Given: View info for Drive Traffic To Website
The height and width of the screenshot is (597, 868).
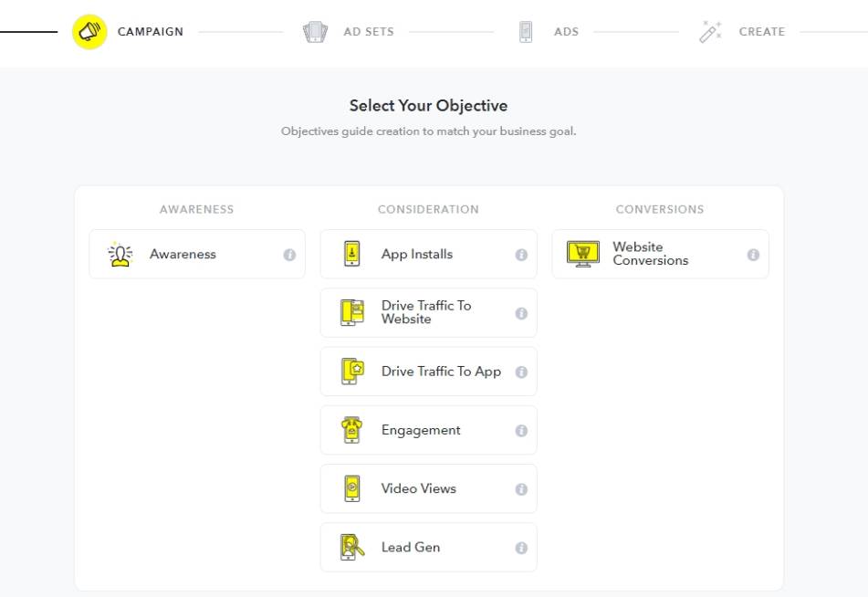Looking at the screenshot, I should coord(521,313).
